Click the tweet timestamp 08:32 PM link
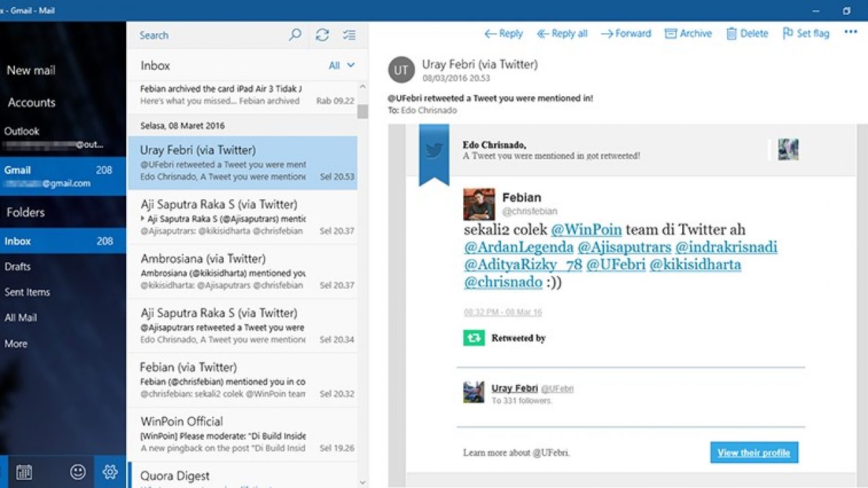This screenshot has height=488, width=868. (503, 312)
